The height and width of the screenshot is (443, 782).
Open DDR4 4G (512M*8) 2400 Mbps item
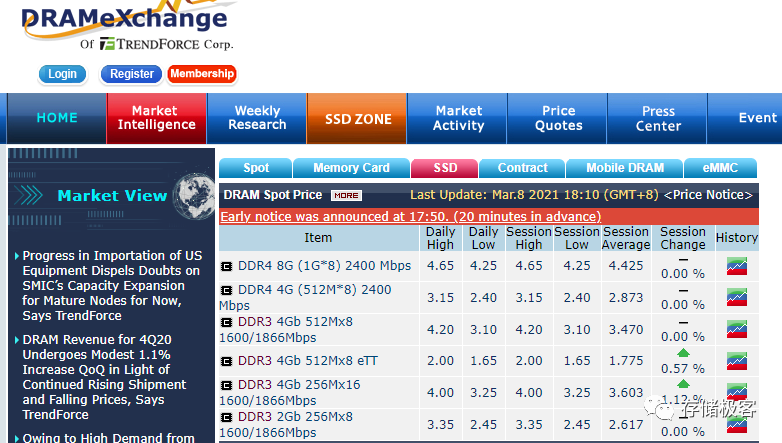click(x=305, y=297)
